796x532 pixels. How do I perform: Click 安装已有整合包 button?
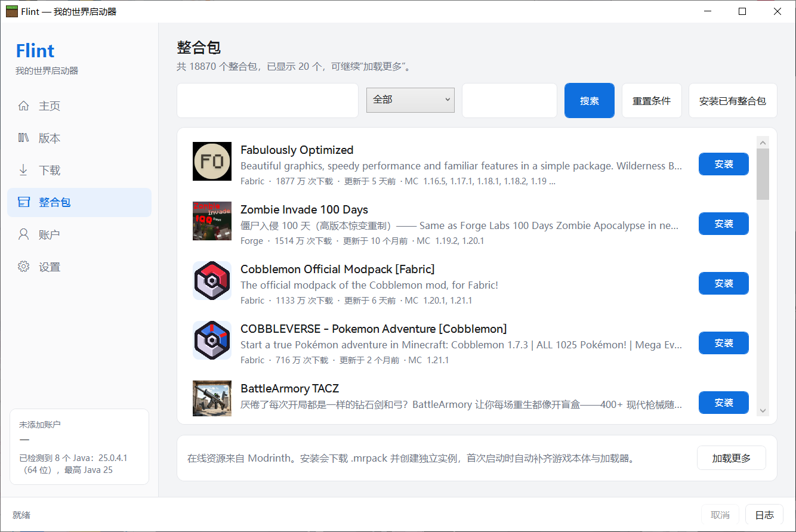[x=733, y=101]
